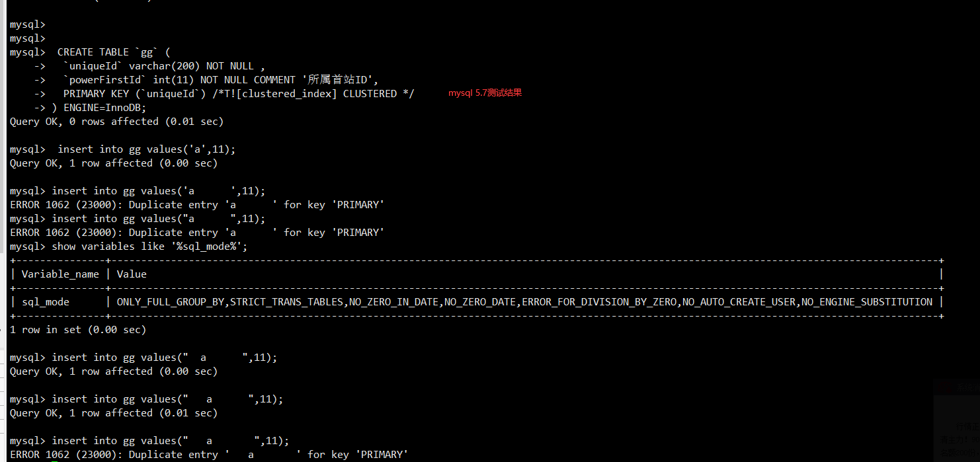This screenshot has height=462, width=980.
Task: Click the last ERROR 1062 duplicate entry line
Action: [209, 455]
